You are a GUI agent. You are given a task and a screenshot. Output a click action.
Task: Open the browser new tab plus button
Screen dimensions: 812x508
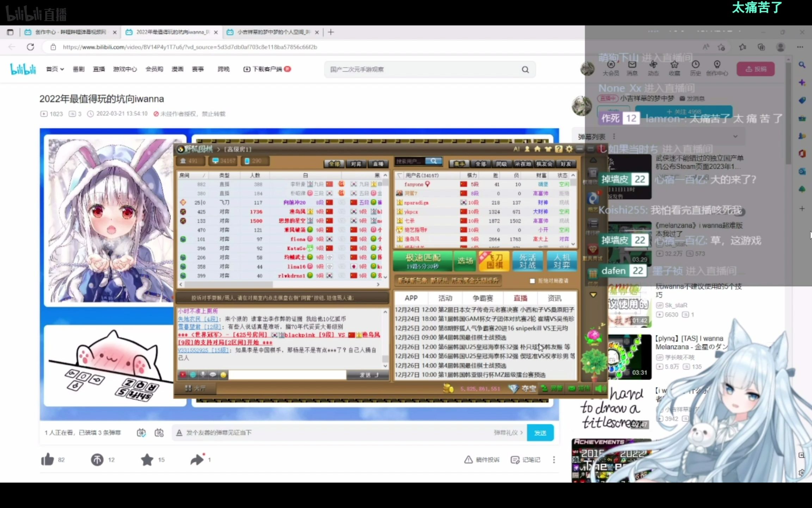pyautogui.click(x=331, y=32)
